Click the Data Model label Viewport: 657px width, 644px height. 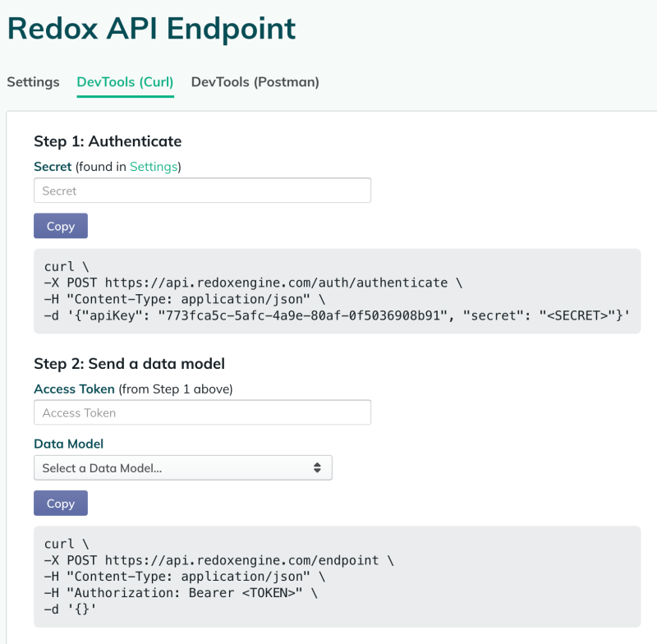pos(69,444)
